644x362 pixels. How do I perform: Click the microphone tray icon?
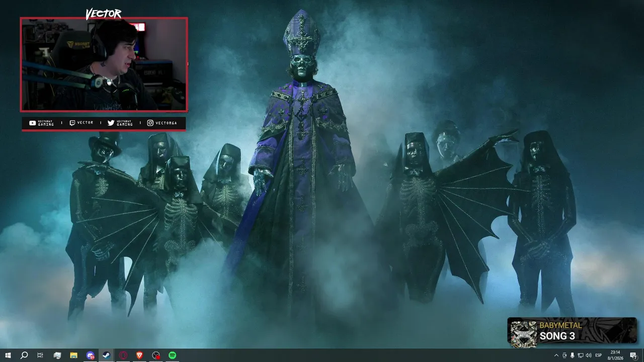[x=573, y=355]
